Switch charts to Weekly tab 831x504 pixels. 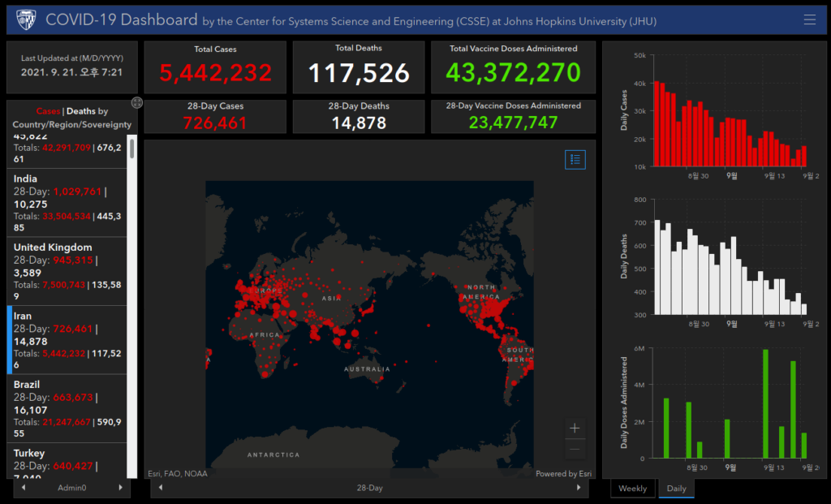tap(633, 488)
